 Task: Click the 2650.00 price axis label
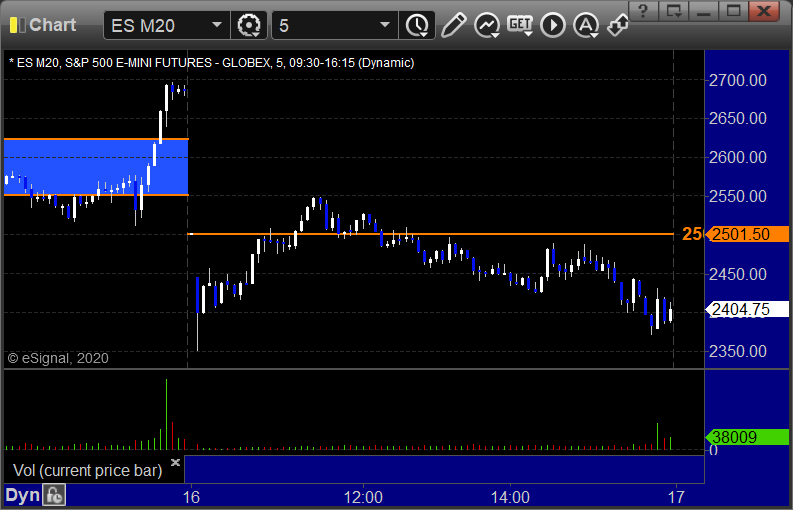coord(737,118)
